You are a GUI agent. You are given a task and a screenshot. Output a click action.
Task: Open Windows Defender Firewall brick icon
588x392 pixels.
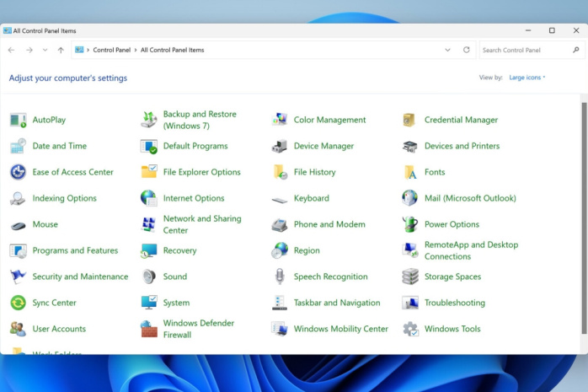coord(149,329)
